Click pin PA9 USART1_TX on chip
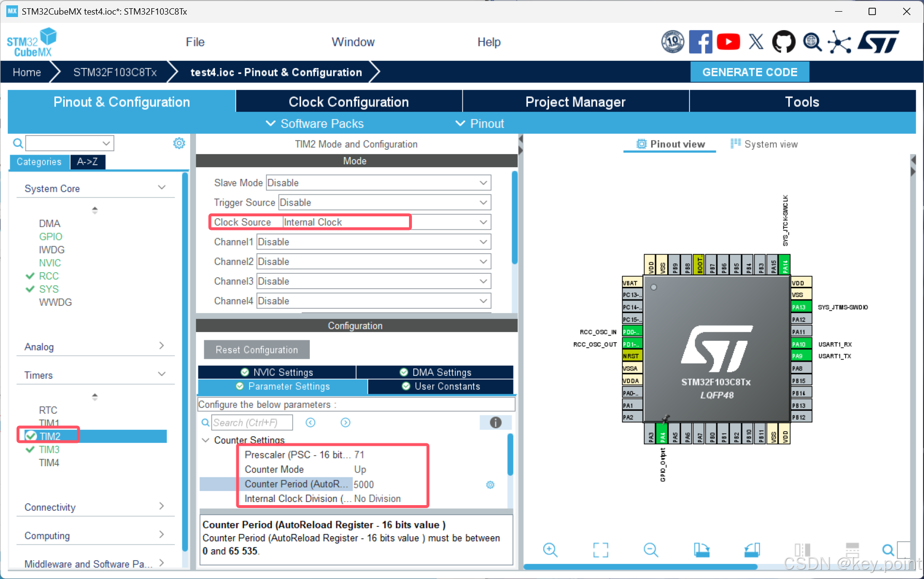The image size is (924, 579). click(x=801, y=356)
